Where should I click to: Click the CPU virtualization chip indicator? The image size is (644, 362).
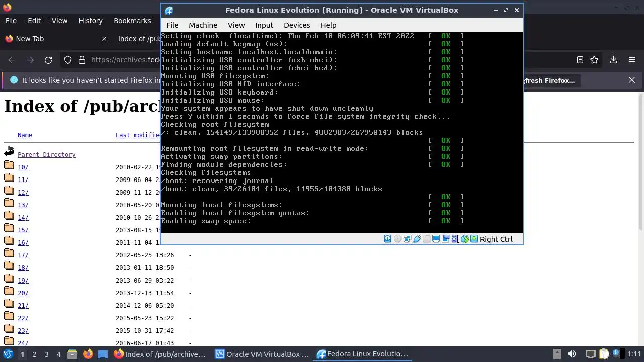pos(455,239)
